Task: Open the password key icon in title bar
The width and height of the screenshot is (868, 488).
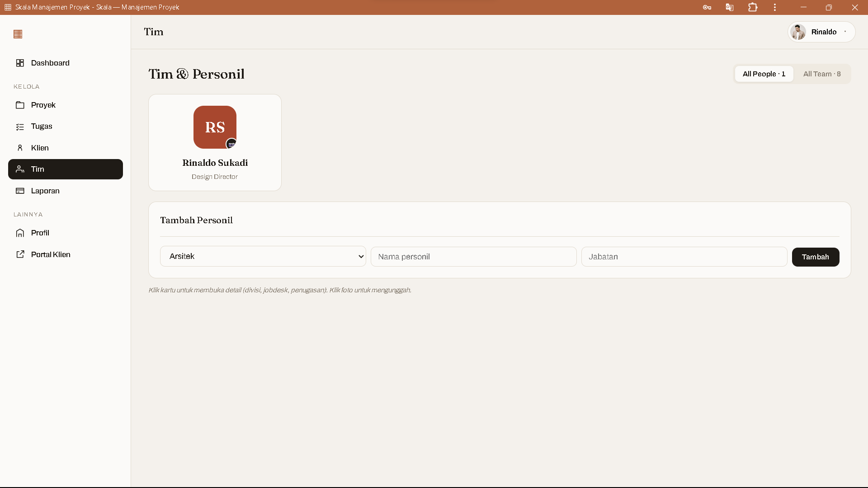Action: (707, 7)
